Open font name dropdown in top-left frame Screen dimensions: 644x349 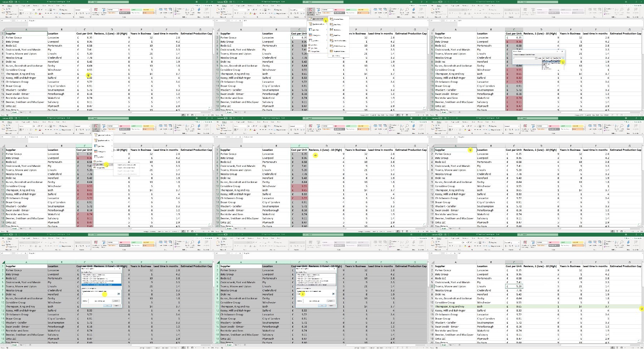32,10
